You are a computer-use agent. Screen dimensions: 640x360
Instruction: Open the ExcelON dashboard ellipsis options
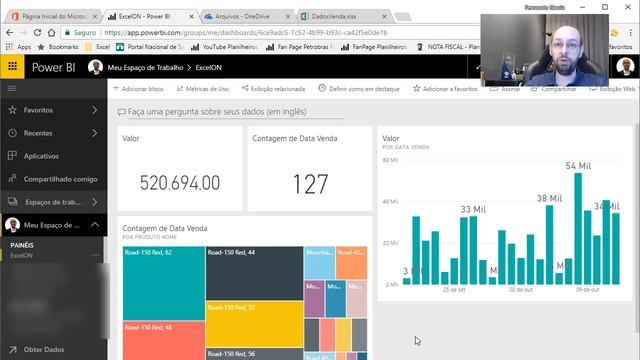tap(96, 255)
